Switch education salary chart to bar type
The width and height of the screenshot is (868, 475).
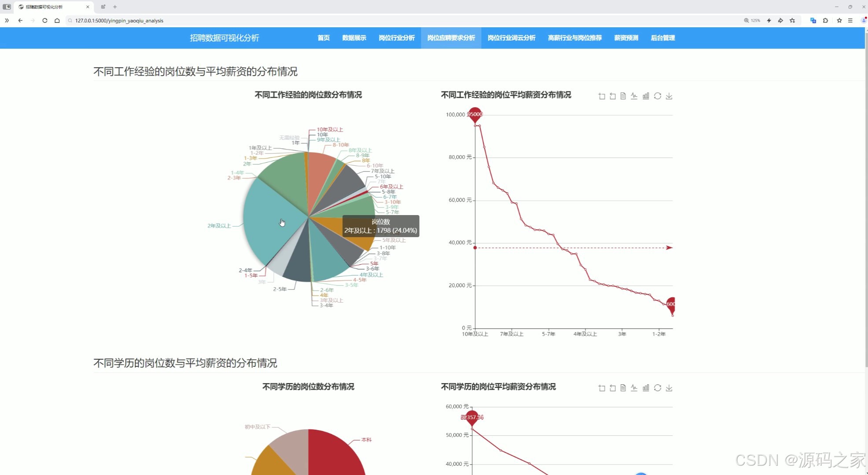click(x=646, y=388)
